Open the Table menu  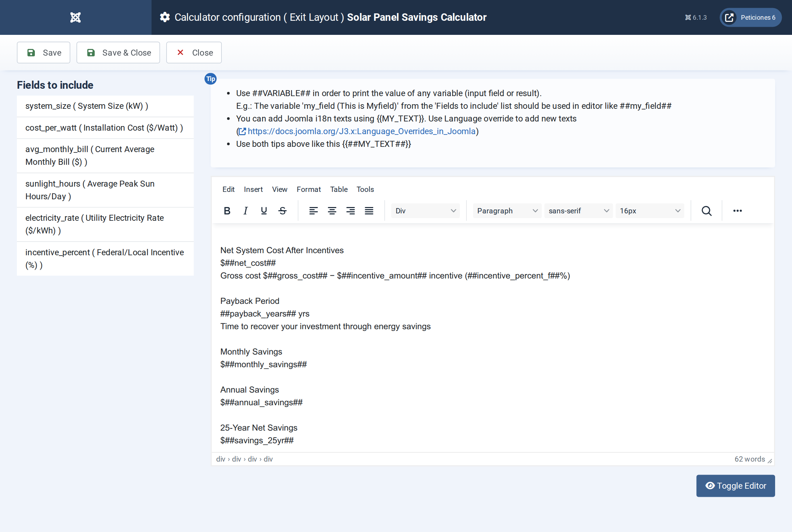[x=339, y=189]
